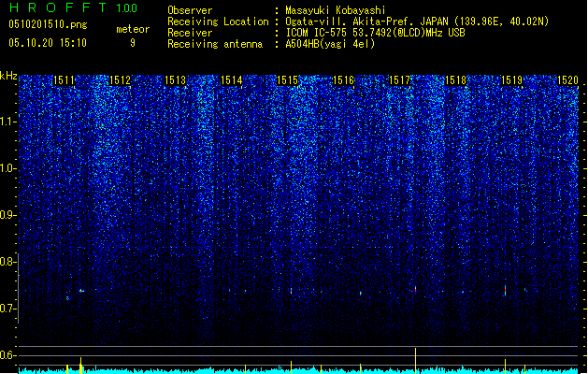This screenshot has width=588, height=374.
Task: Click the Receiving antenna label
Action: [x=215, y=44]
